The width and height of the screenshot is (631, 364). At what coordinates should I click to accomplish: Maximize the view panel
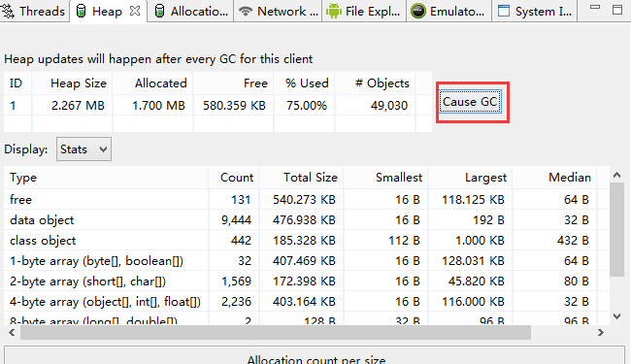pyautogui.click(x=617, y=10)
